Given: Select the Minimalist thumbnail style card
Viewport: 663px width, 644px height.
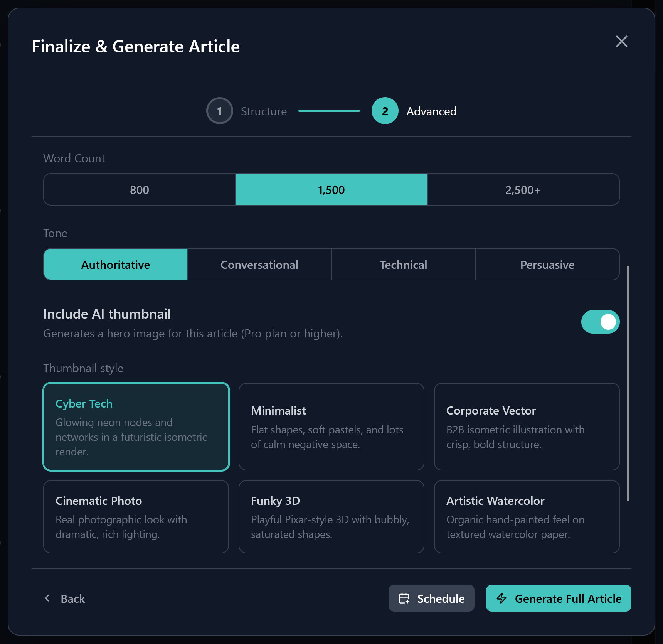Looking at the screenshot, I should tap(331, 427).
